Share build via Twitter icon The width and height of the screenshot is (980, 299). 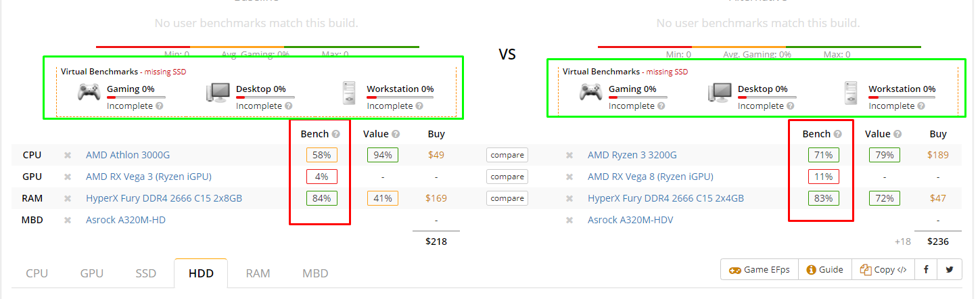point(950,269)
